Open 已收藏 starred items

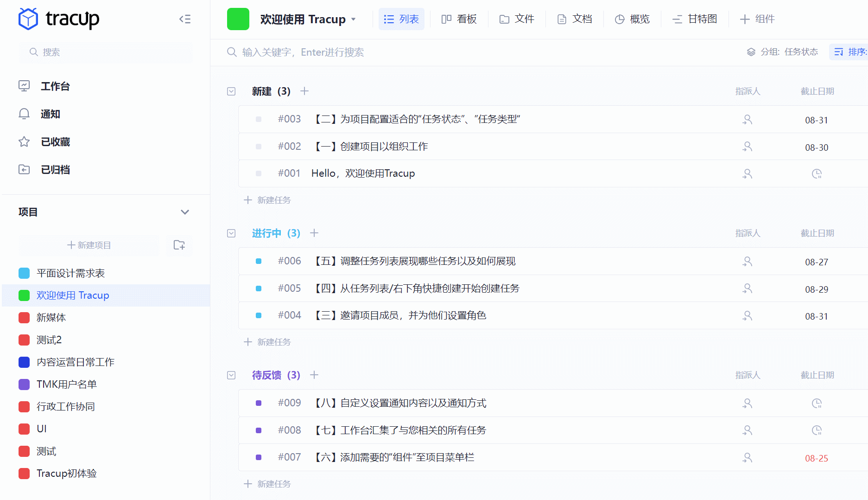(24, 142)
